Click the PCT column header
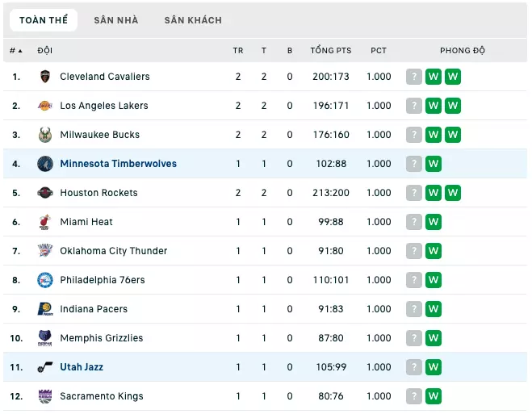This screenshot has width=532, height=414. click(x=379, y=51)
